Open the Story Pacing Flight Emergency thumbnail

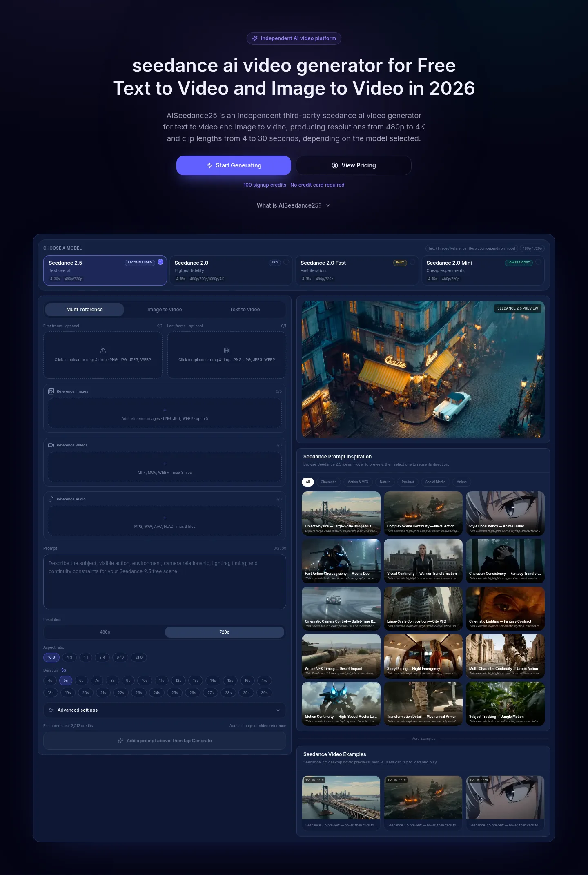tap(423, 656)
